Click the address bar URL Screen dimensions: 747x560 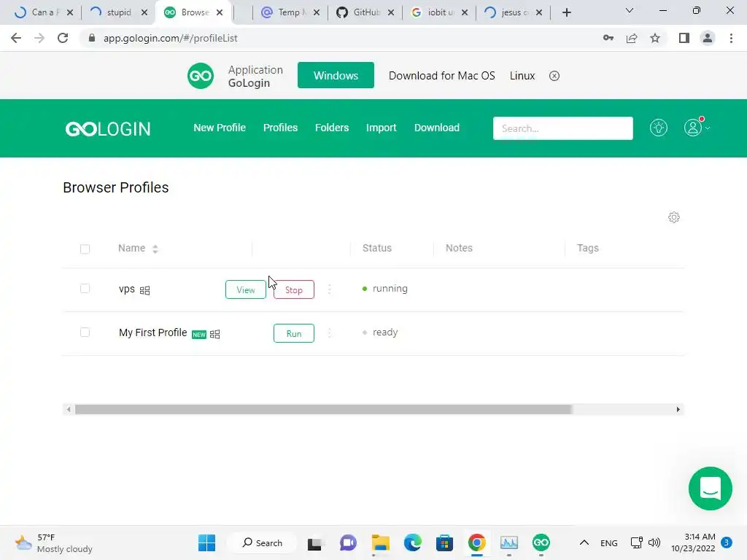tap(171, 38)
